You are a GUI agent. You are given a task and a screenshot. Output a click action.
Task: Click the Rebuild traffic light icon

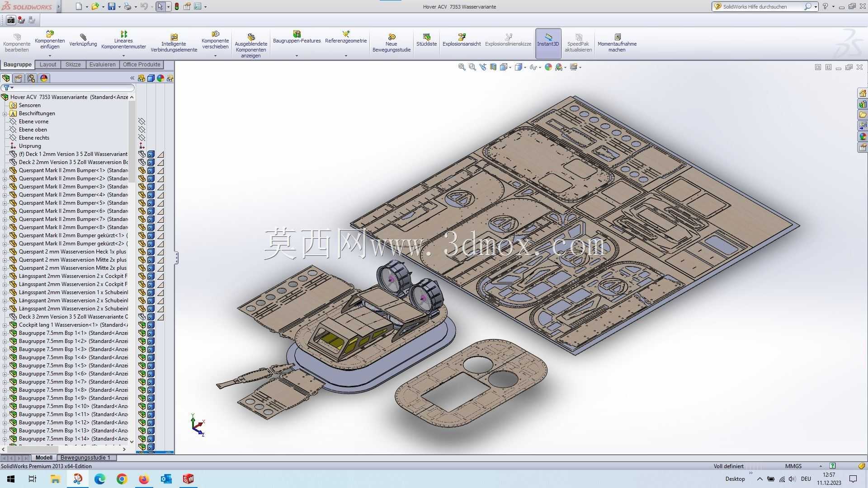pos(176,6)
